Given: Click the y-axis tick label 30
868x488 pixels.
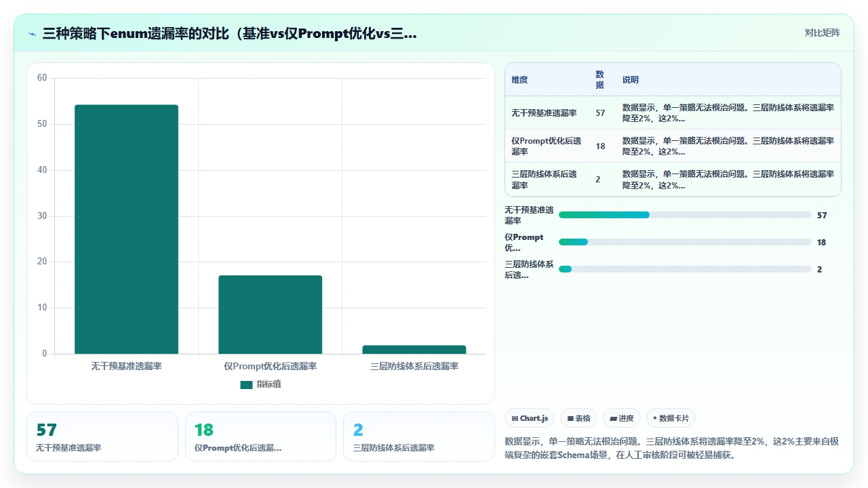Looking at the screenshot, I should [42, 216].
